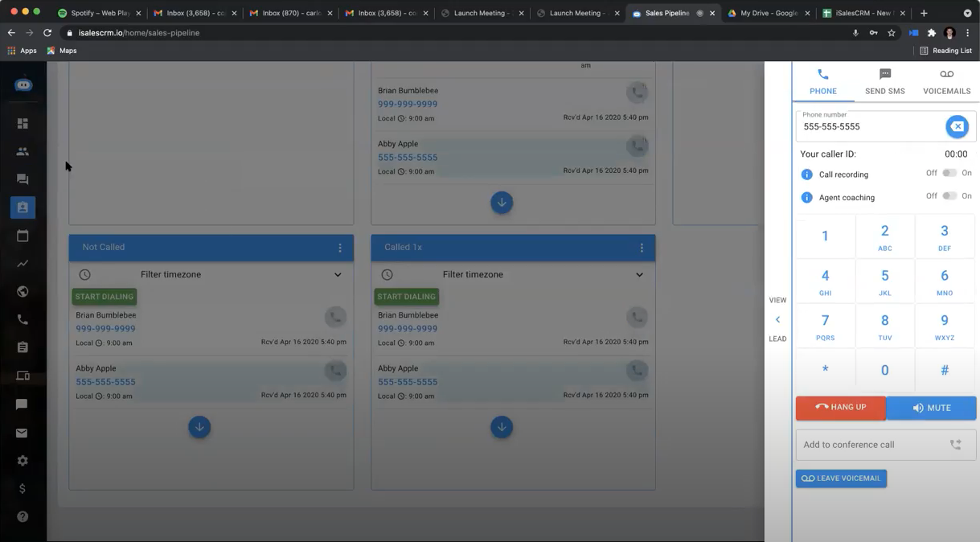Viewport: 980px width, 542px height.
Task: Open billing dollar icon in sidebar
Action: tap(23, 489)
